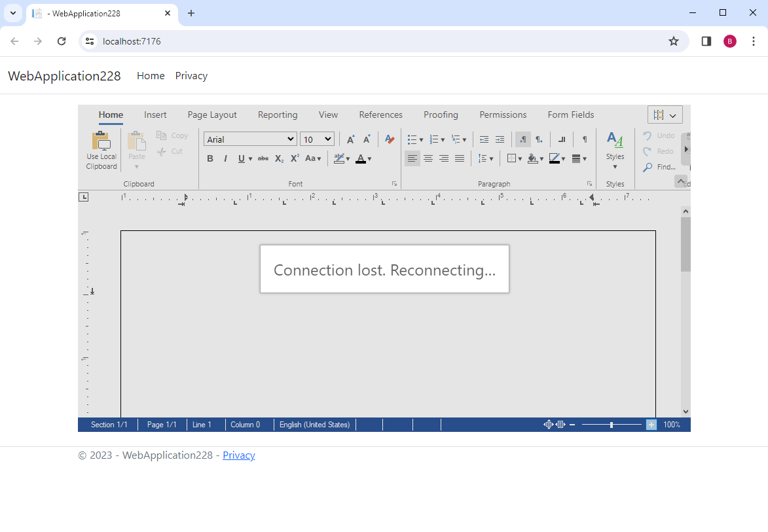Image resolution: width=768 pixels, height=532 pixels.
Task: Open the font name dropdown showing Arial
Action: pos(250,139)
